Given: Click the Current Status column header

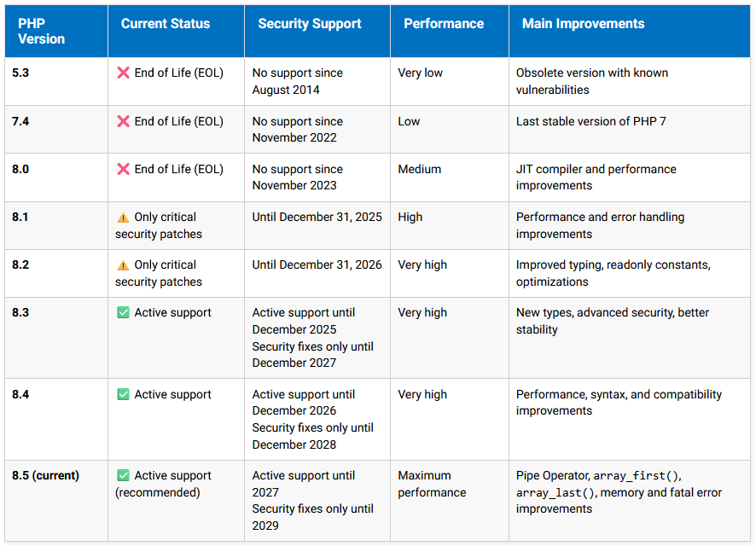Looking at the screenshot, I should [x=166, y=24].
